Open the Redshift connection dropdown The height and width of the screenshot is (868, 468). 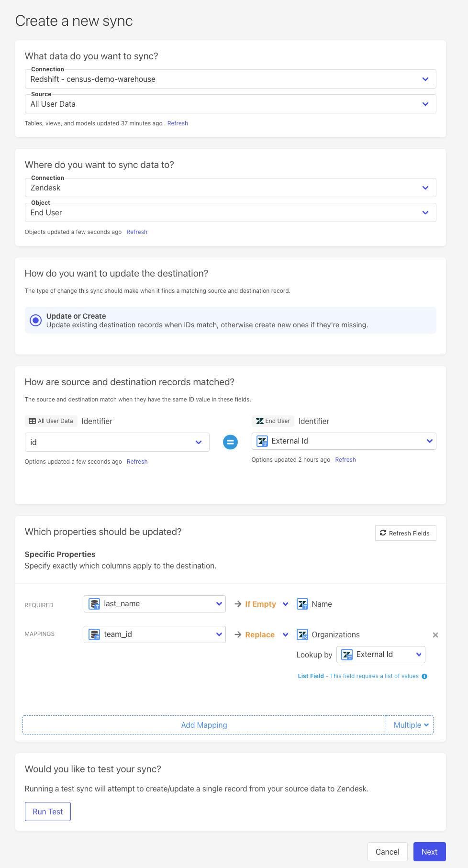230,79
